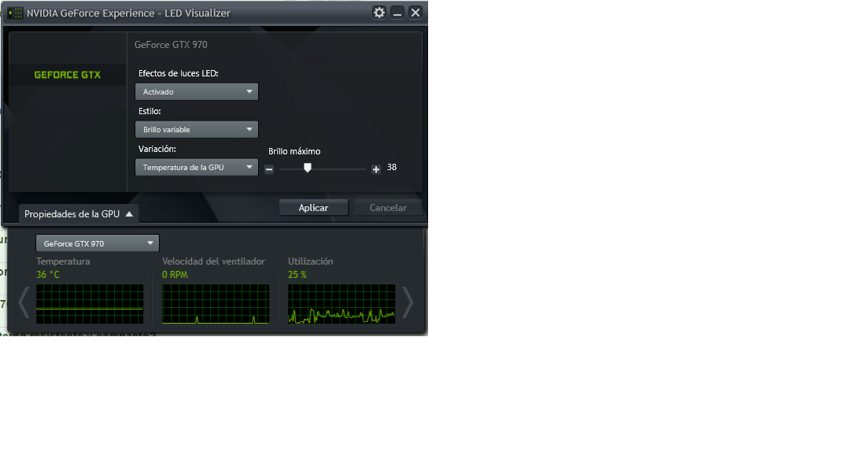The width and height of the screenshot is (868, 463).
Task: Click the Utilización label
Action: pos(311,261)
